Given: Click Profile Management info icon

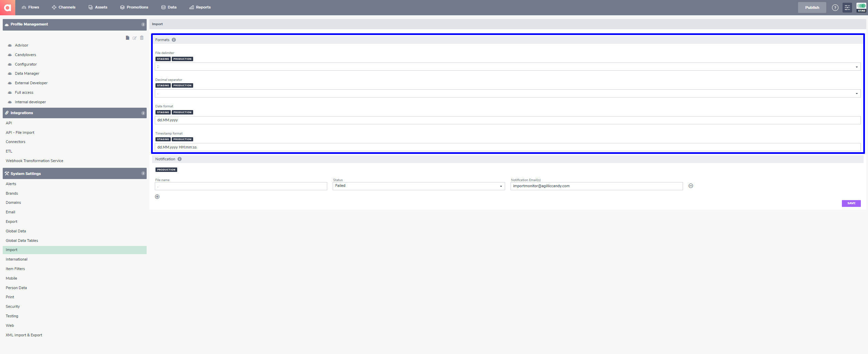Looking at the screenshot, I should click(x=143, y=24).
